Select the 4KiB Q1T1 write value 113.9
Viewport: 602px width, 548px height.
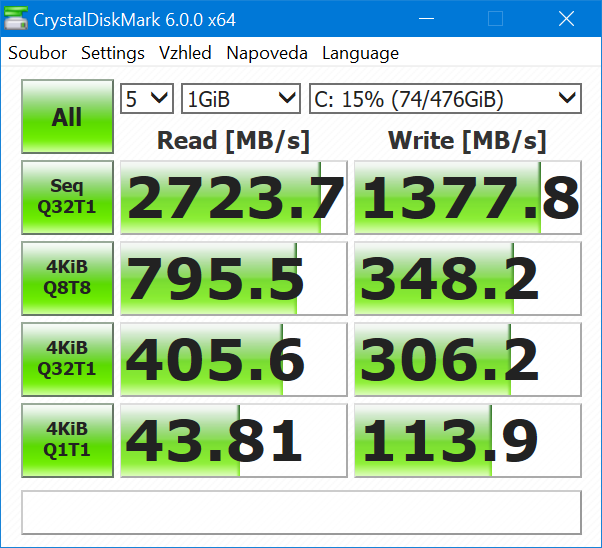468,441
